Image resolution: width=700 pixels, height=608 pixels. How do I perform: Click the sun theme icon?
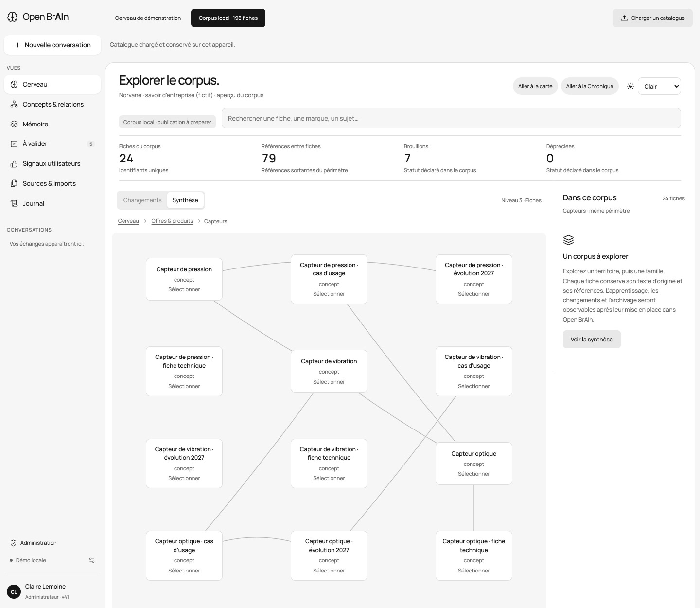(x=630, y=86)
